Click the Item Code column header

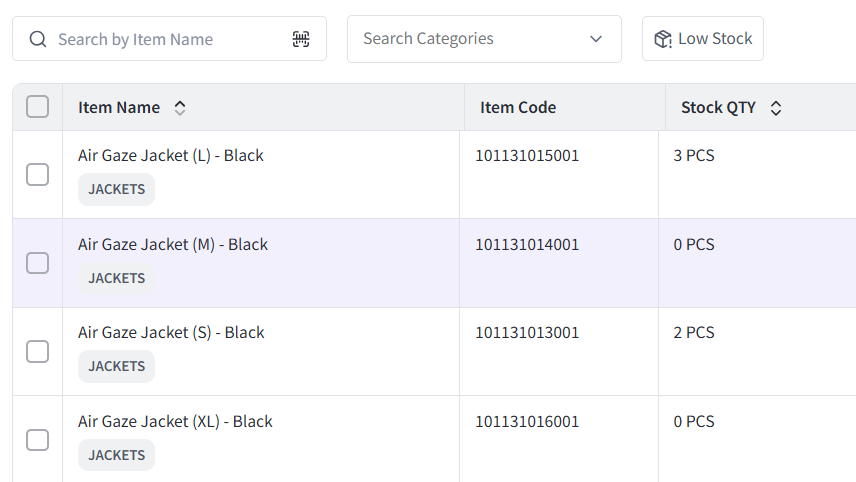tap(518, 107)
